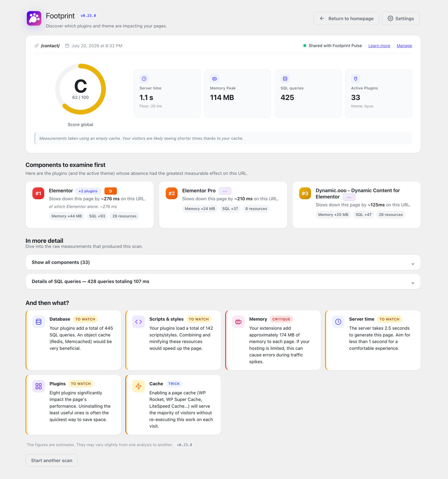The height and width of the screenshot is (479, 448).
Task: Click the link icon beside /contact/
Action: (37, 46)
